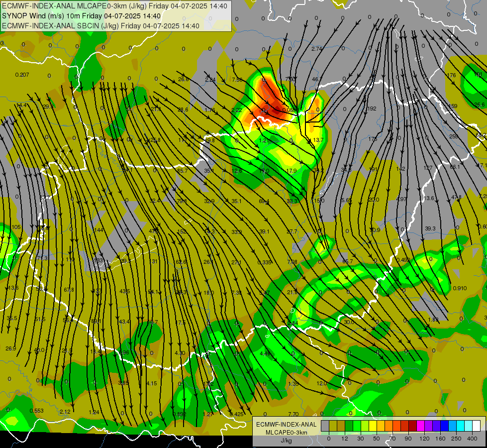The height and width of the screenshot is (448, 487).
Task: Click the MLCAPE0-3km title line in header
Action: click(x=114, y=6)
